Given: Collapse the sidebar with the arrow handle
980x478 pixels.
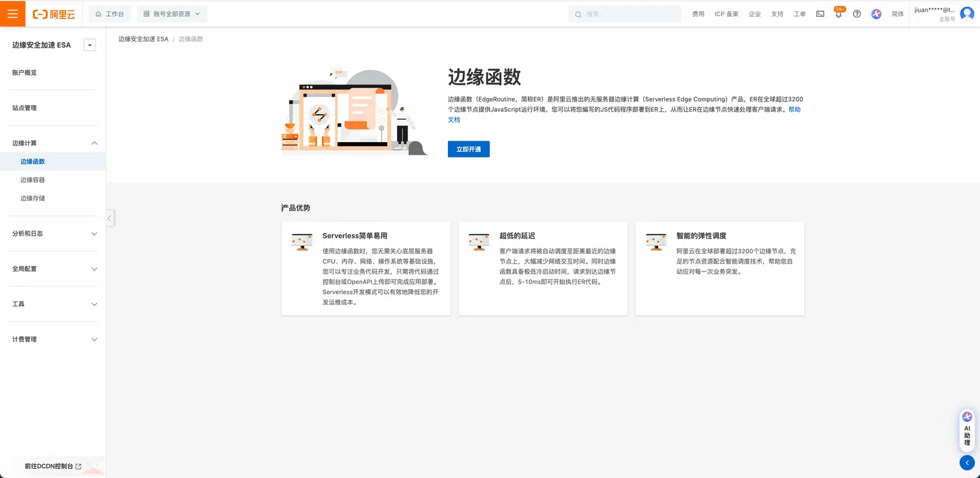Looking at the screenshot, I should coord(110,218).
